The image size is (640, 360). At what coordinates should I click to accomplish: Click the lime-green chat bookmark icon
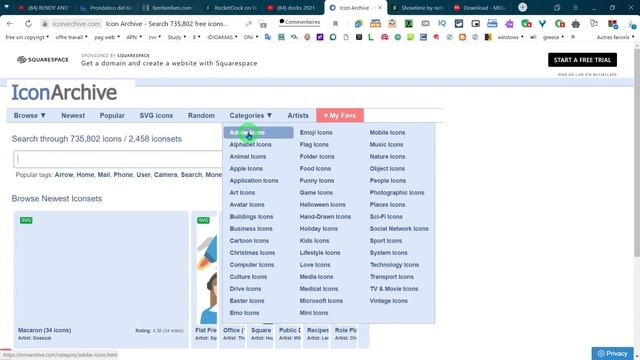[x=411, y=37]
